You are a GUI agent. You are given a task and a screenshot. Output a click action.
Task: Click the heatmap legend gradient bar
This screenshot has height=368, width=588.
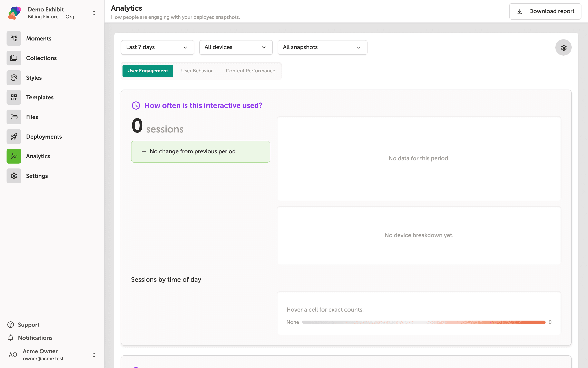click(424, 322)
